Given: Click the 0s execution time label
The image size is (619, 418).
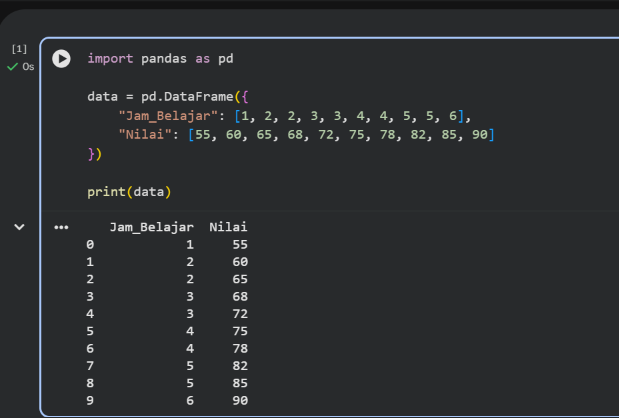Looking at the screenshot, I should [x=28, y=67].
